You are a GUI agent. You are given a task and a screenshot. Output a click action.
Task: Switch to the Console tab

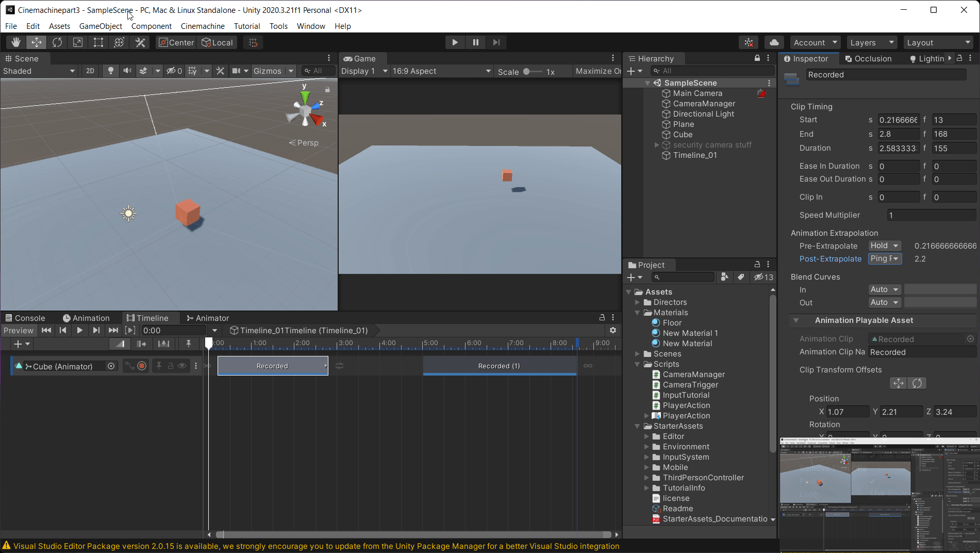[25, 318]
